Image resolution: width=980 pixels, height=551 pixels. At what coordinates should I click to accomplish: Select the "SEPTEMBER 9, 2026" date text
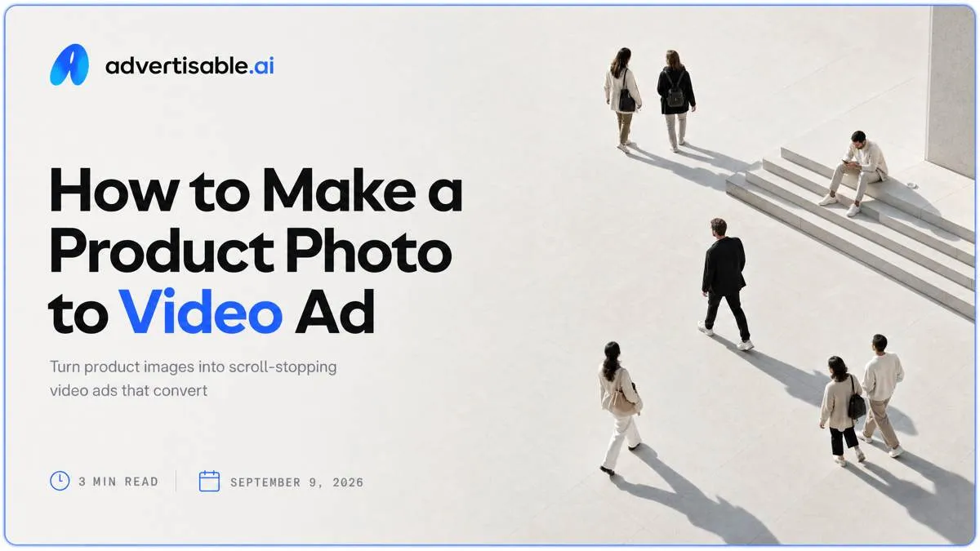(x=296, y=482)
